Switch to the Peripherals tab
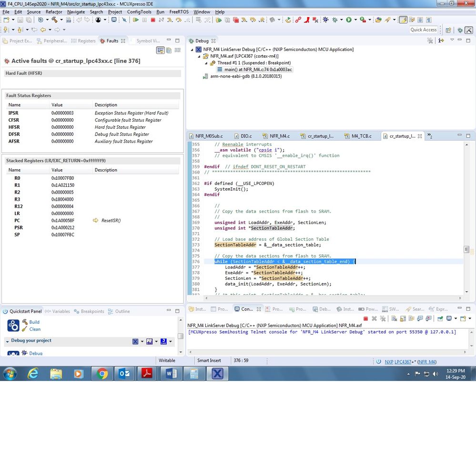This screenshot has height=471, width=476. click(x=51, y=41)
